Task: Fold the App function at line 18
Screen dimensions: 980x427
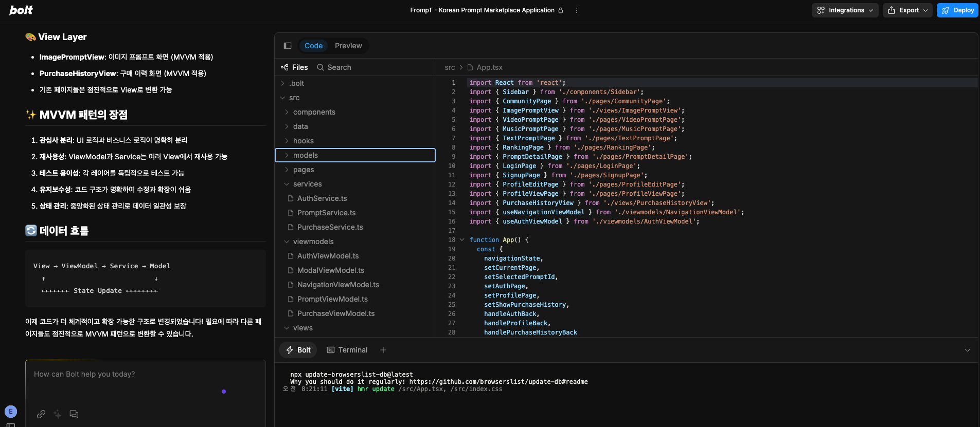Action: (462, 240)
